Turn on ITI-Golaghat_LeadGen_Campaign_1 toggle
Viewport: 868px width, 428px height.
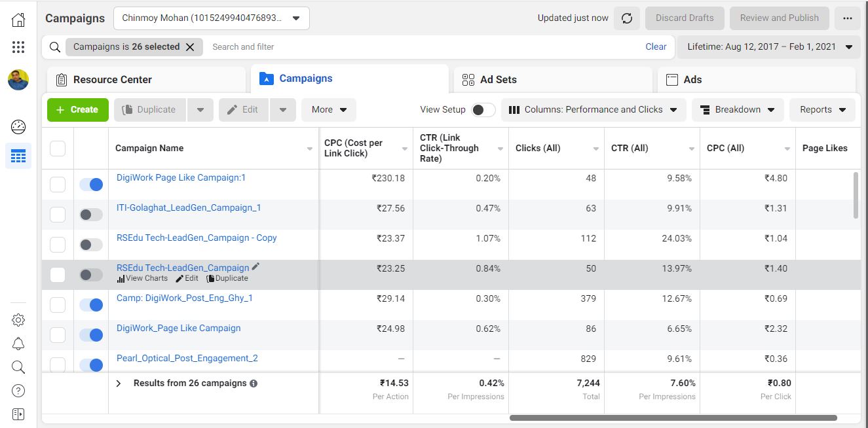pos(91,215)
